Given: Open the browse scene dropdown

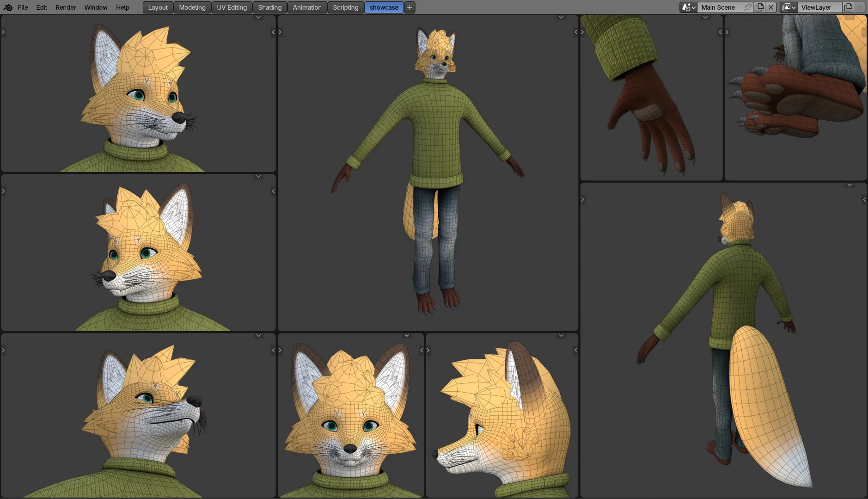Looking at the screenshot, I should point(688,7).
